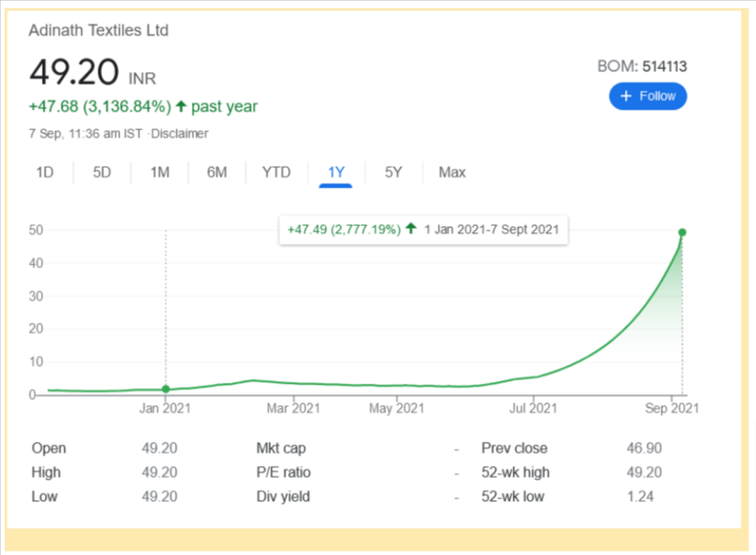Click the active 1Y tab
The height and width of the screenshot is (555, 756).
click(x=336, y=172)
